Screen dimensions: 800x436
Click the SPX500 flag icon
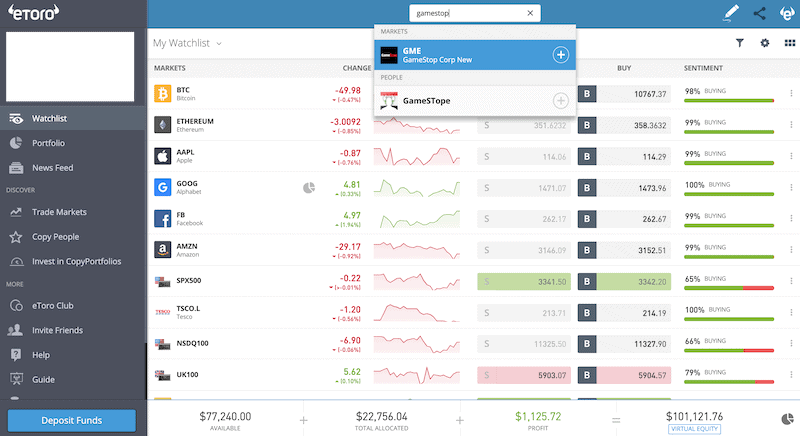[x=162, y=281]
